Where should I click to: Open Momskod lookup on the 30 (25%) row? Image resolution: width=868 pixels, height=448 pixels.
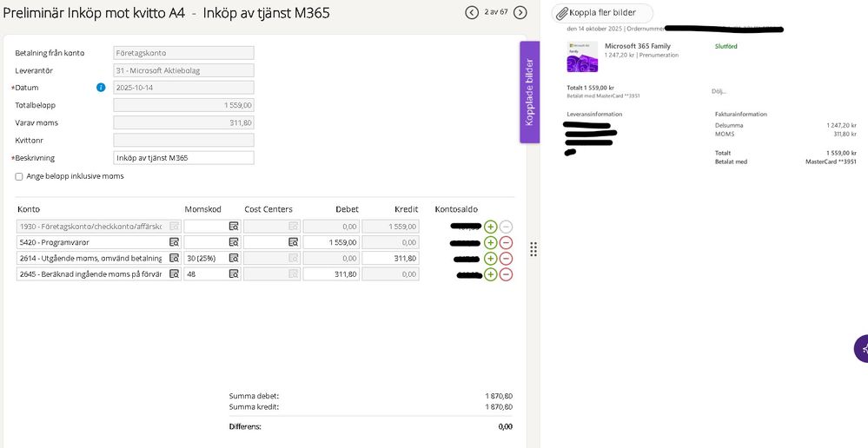[x=234, y=258]
